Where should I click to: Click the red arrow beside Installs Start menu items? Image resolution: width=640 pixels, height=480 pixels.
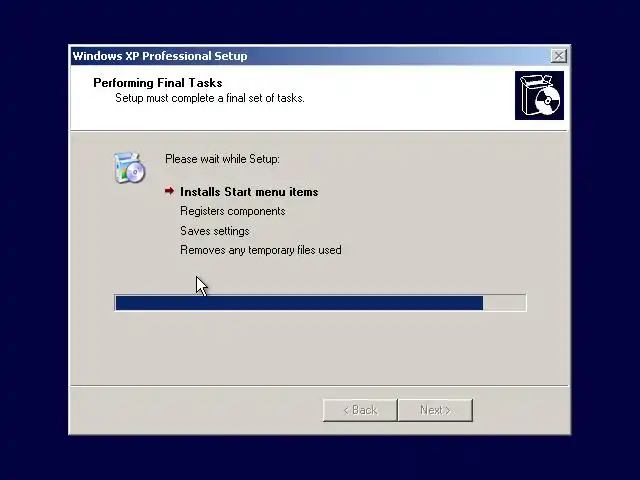pos(169,191)
